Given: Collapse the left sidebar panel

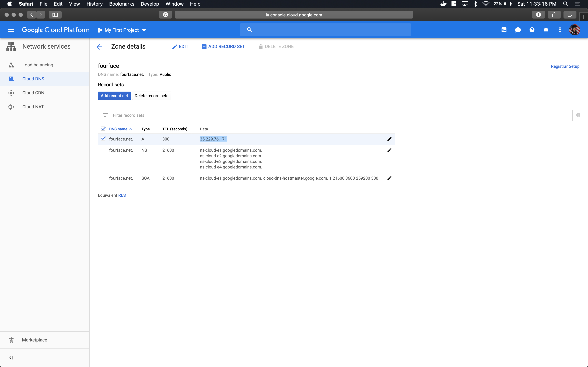Looking at the screenshot, I should [11, 358].
